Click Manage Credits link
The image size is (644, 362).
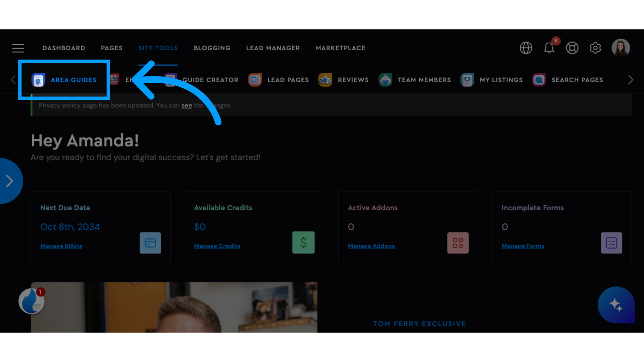[217, 246]
